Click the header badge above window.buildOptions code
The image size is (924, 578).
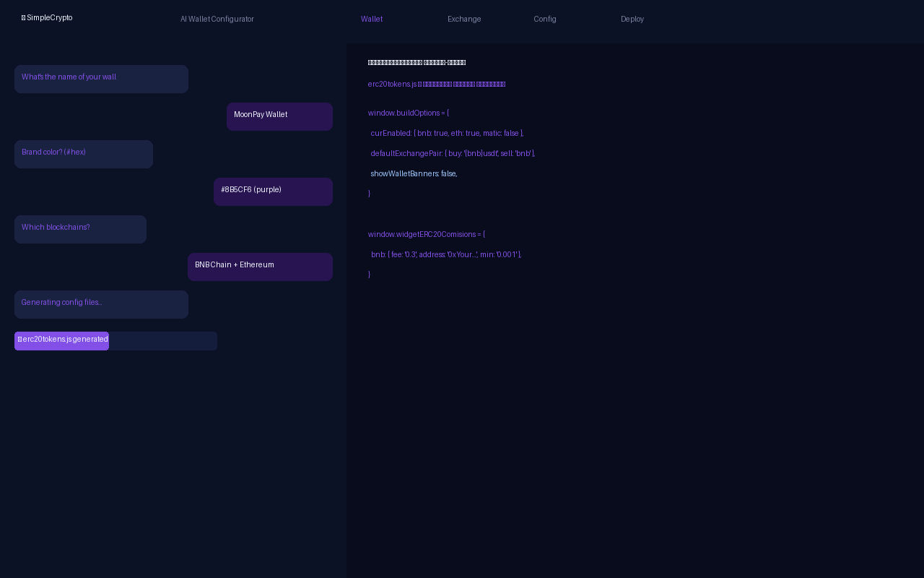click(417, 62)
